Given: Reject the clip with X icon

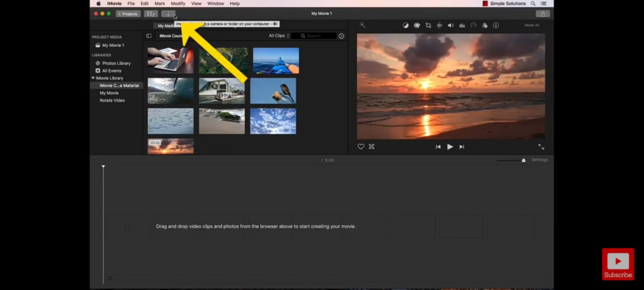Looking at the screenshot, I should coord(372,147).
